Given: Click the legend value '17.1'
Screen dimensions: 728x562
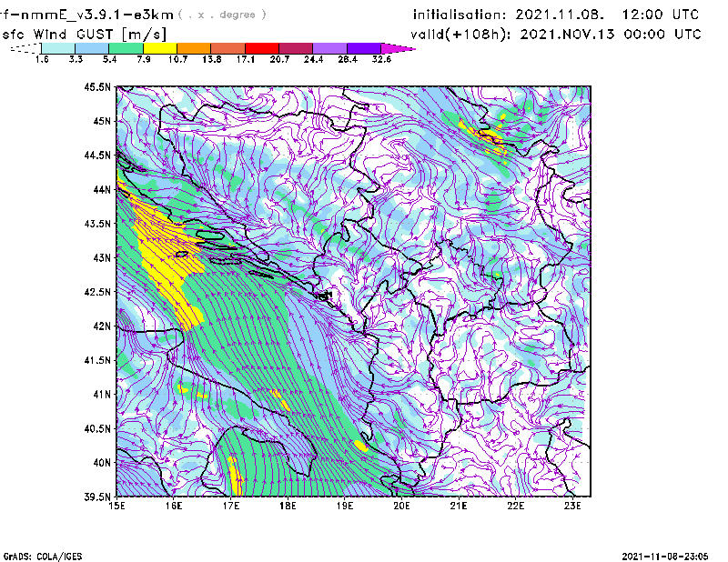Looking at the screenshot, I should (x=245, y=59).
